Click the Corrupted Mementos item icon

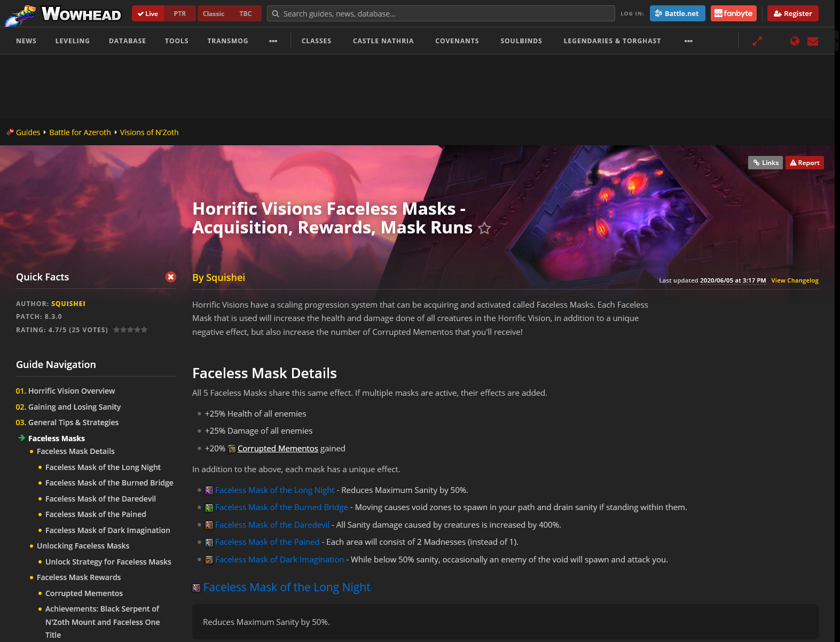click(232, 449)
